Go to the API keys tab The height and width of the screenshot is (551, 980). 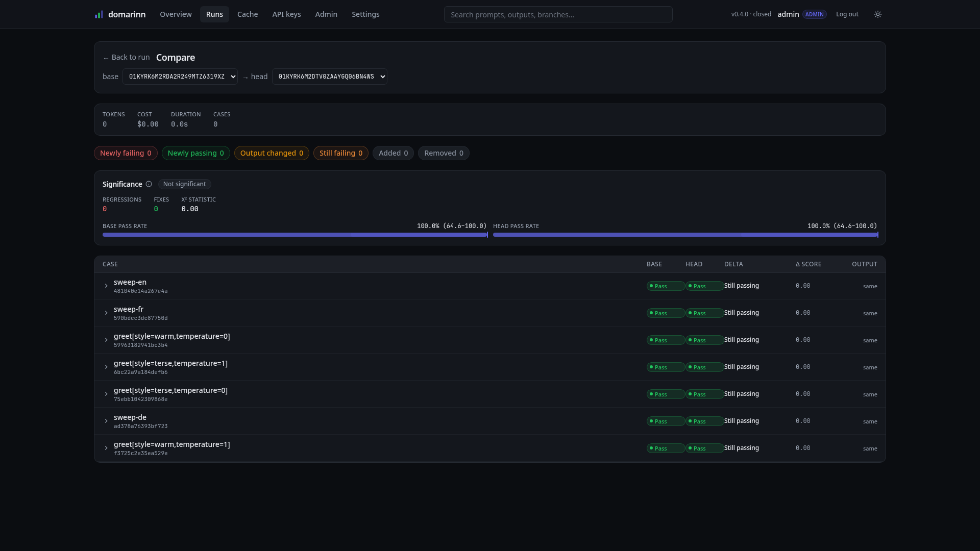pyautogui.click(x=286, y=14)
